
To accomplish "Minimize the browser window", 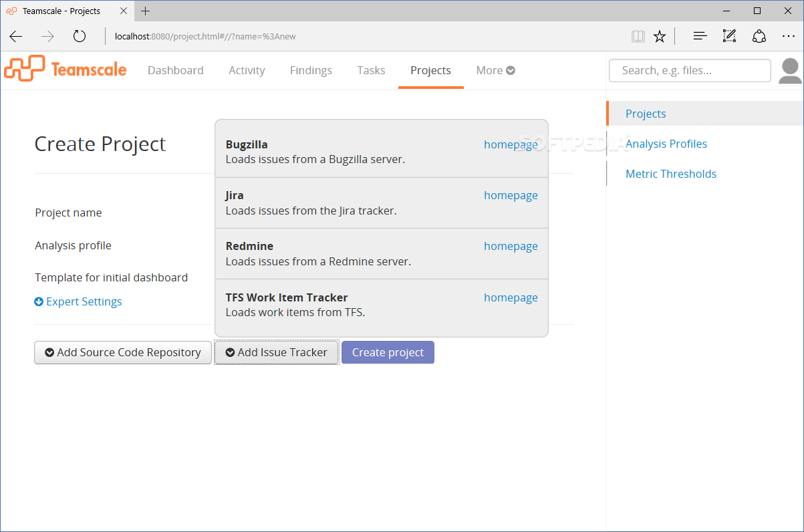I will click(726, 11).
